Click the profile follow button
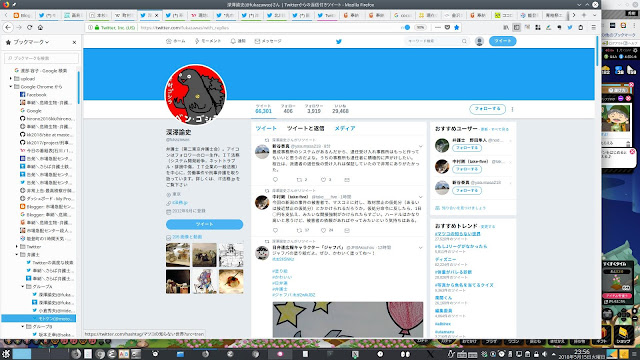The height and width of the screenshot is (360, 640). coord(487,109)
